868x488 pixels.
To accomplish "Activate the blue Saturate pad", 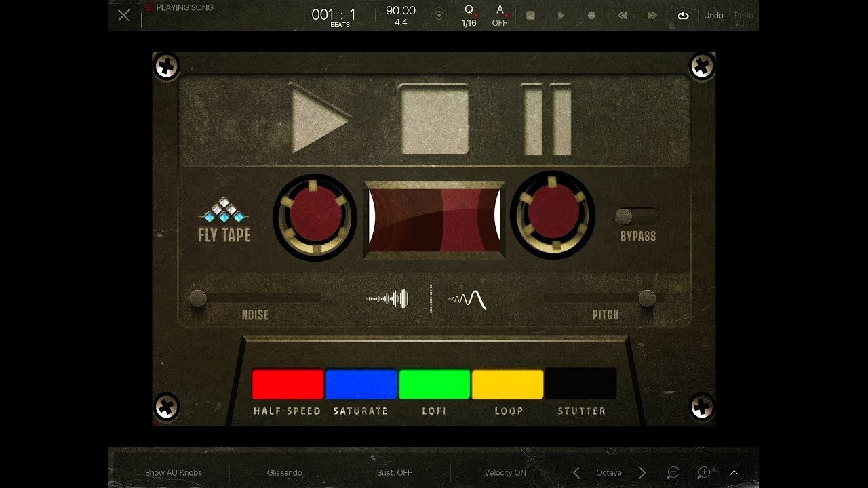I will 361,384.
